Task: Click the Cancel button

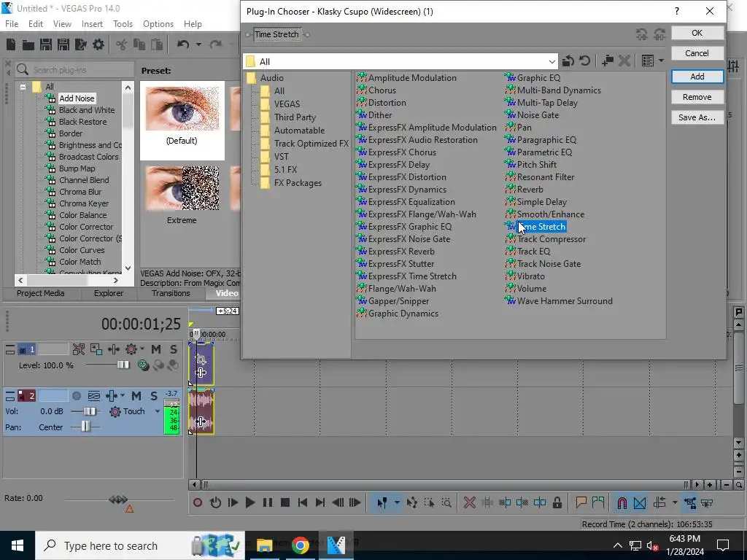Action: (697, 53)
